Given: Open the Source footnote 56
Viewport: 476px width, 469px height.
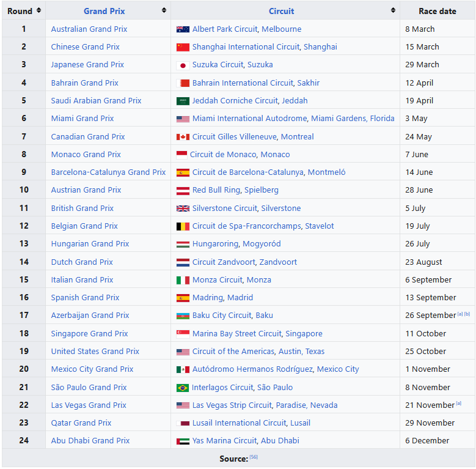Looking at the screenshot, I should point(254,457).
